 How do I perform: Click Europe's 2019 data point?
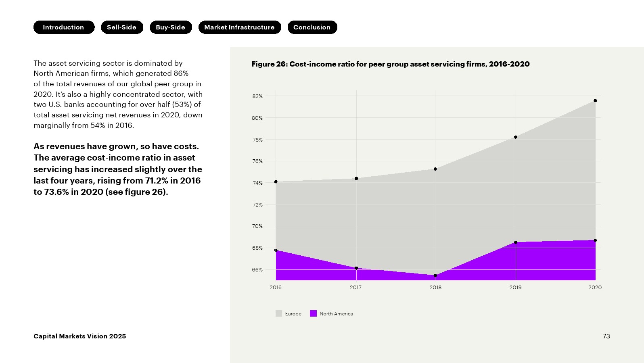(x=516, y=137)
